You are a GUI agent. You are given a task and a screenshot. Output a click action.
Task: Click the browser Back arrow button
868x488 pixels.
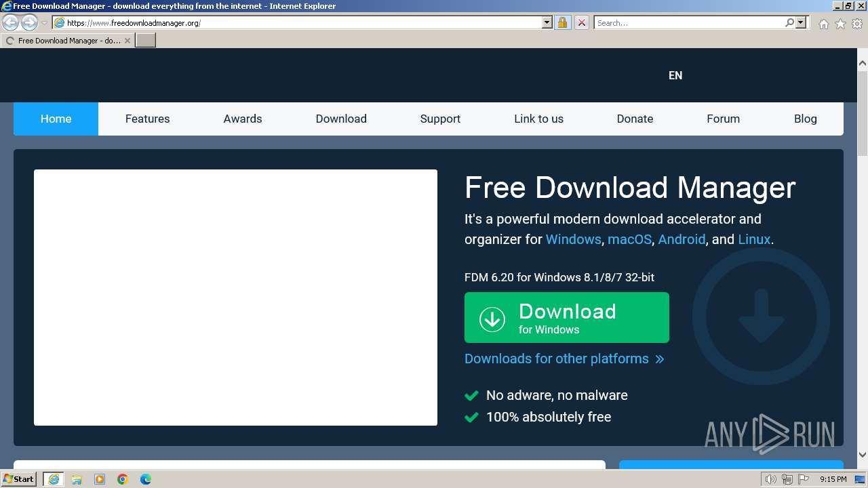coord(10,22)
